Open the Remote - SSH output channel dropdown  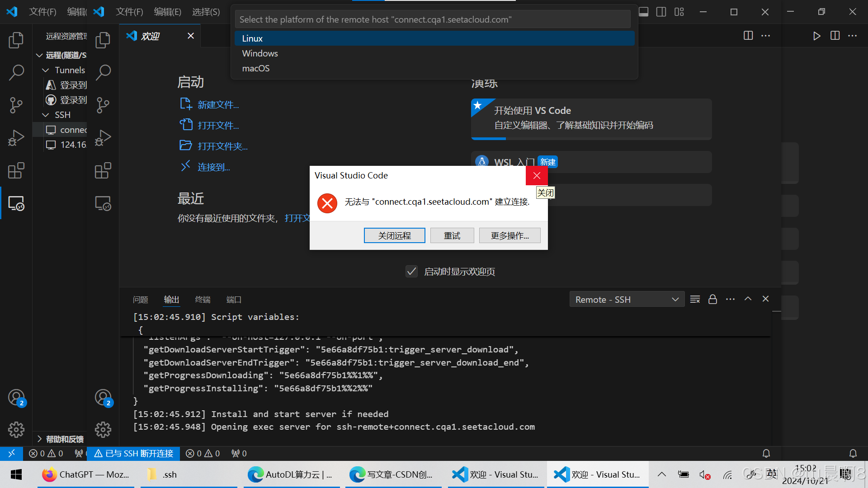point(627,299)
